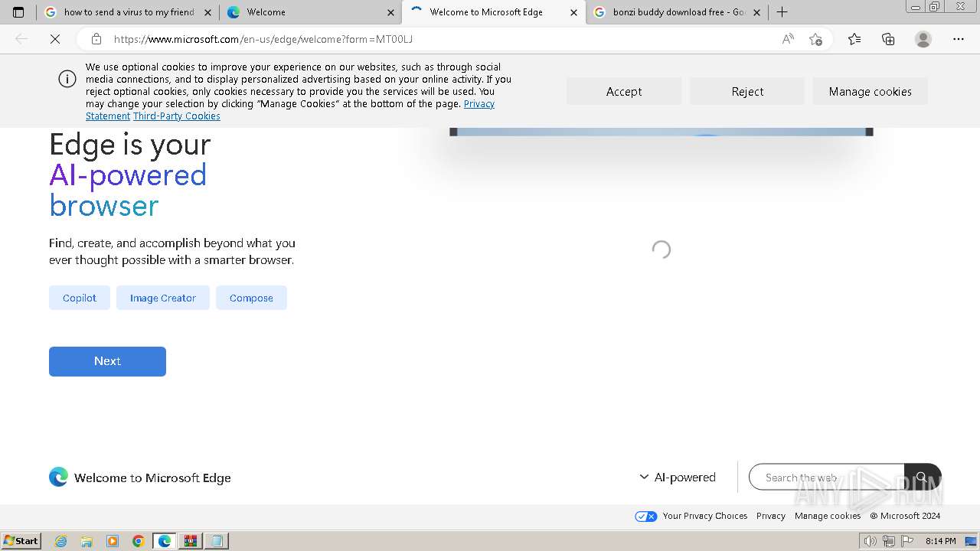Viewport: 980px width, 551px height.
Task: Close 'Welcome to Microsoft Edge' tab
Action: click(x=573, y=12)
